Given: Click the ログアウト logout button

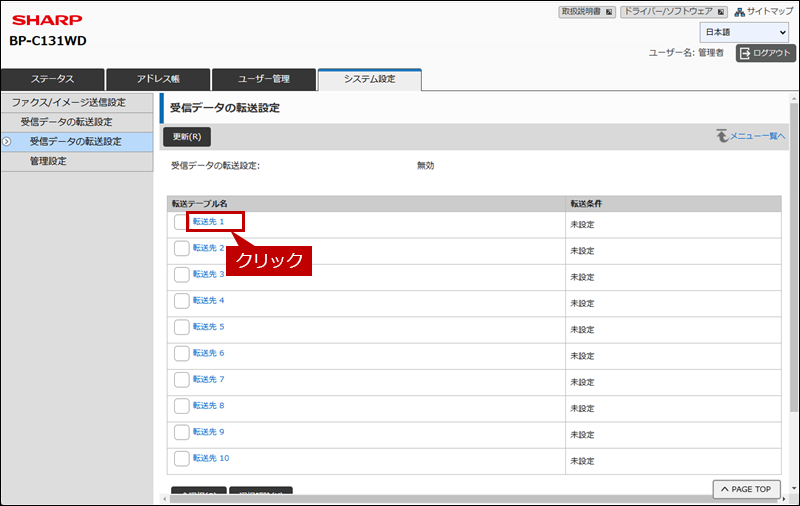Looking at the screenshot, I should pyautogui.click(x=765, y=53).
